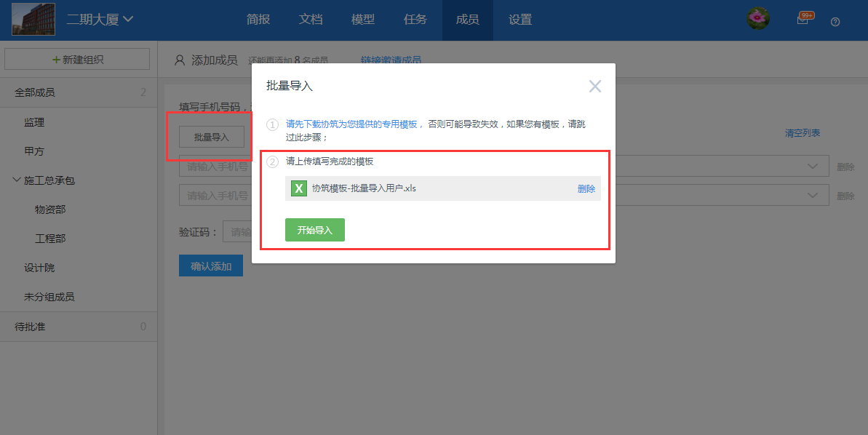
Task: Click the plus icon on 新建组织 button
Action: pyautogui.click(x=55, y=58)
